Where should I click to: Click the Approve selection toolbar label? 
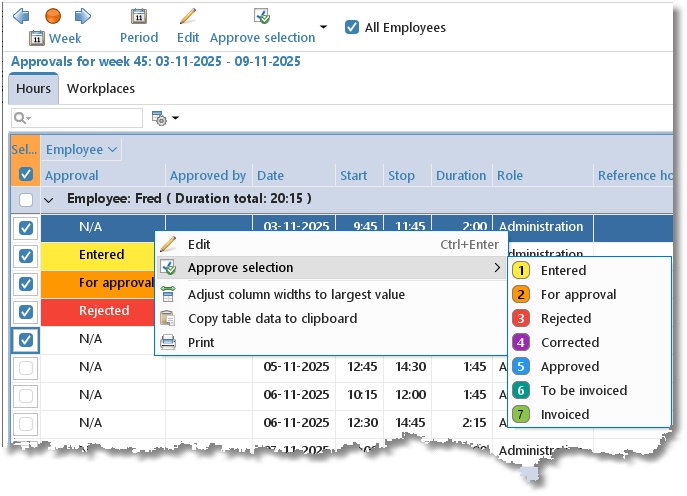pos(262,38)
